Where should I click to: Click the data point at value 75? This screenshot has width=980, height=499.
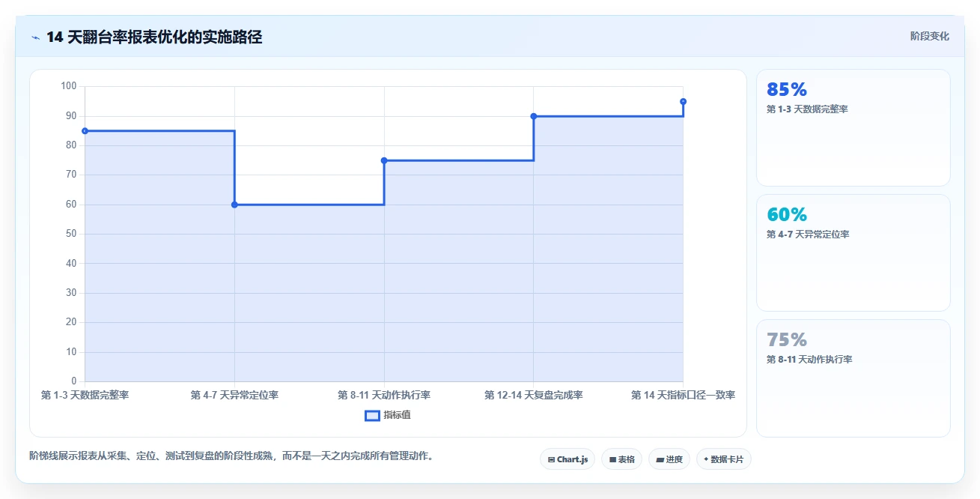[384, 160]
